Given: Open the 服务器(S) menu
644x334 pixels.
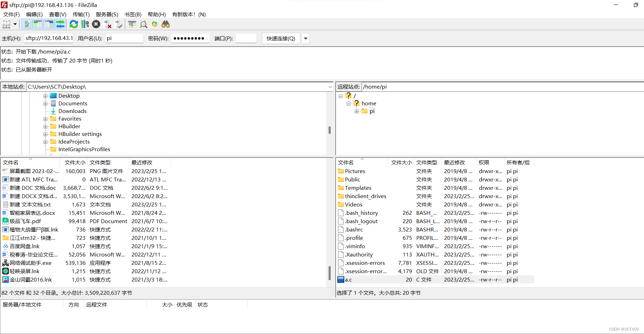Looking at the screenshot, I should coord(107,14).
